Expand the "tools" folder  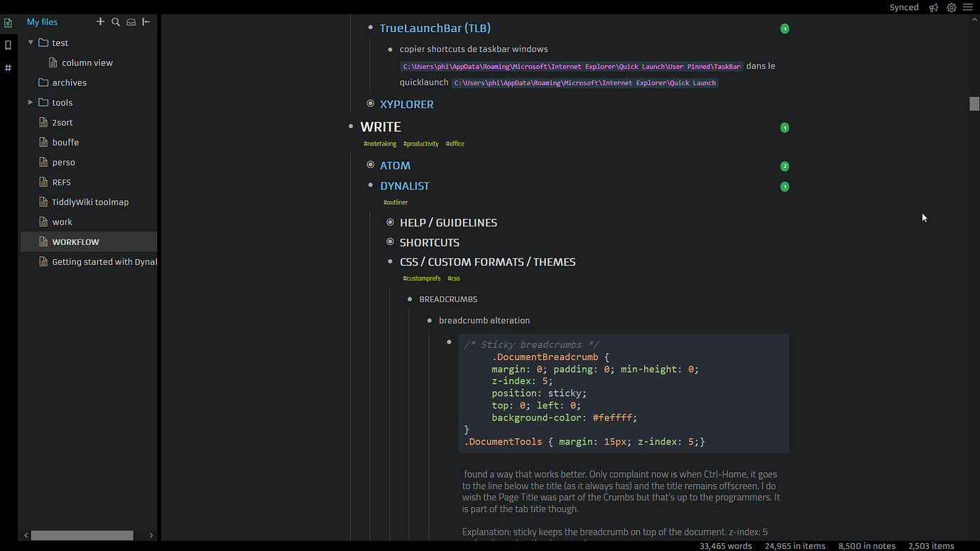(x=30, y=102)
